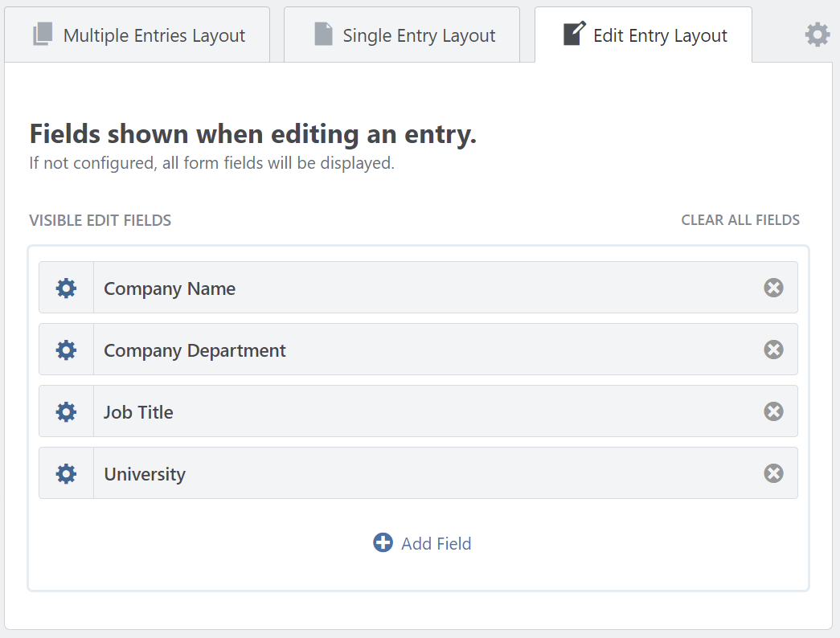This screenshot has width=840, height=638.
Task: Remove the Company Name field
Action: point(773,288)
